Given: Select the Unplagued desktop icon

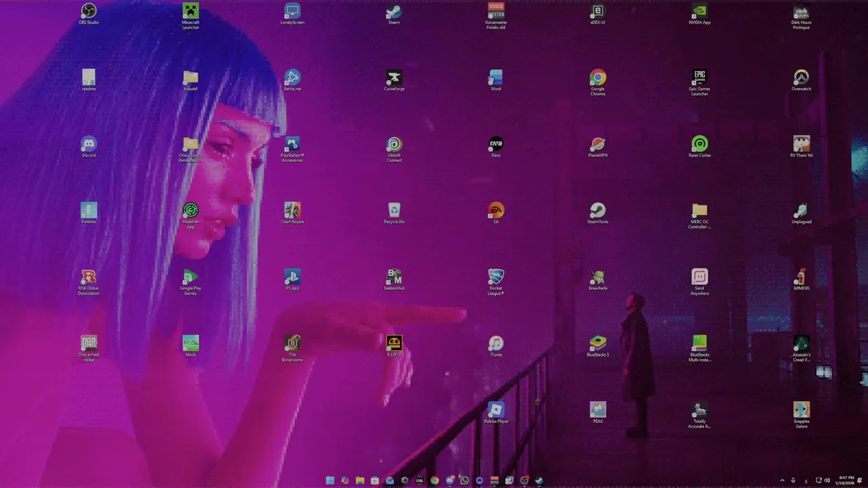Looking at the screenshot, I should tap(801, 213).
